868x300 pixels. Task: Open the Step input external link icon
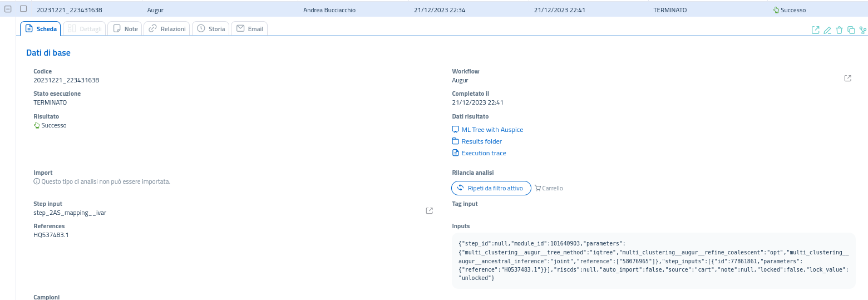click(429, 211)
